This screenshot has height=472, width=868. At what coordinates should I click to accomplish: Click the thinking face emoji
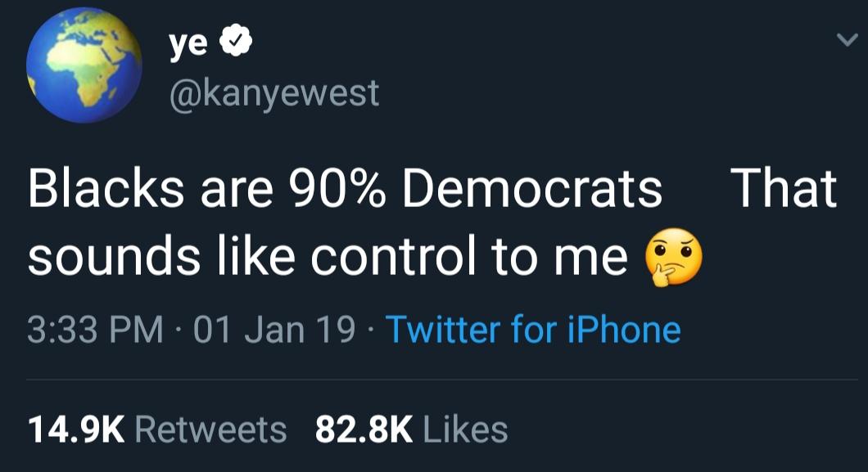point(674,257)
